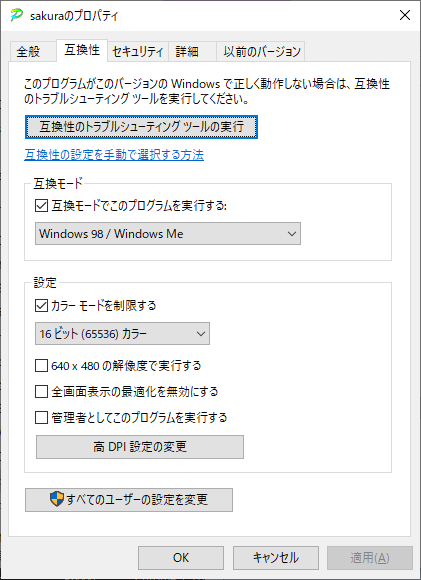Screen dimensions: 421x580
Task: Close the sakuraのプロパティ dialog
Action: (405, 15)
